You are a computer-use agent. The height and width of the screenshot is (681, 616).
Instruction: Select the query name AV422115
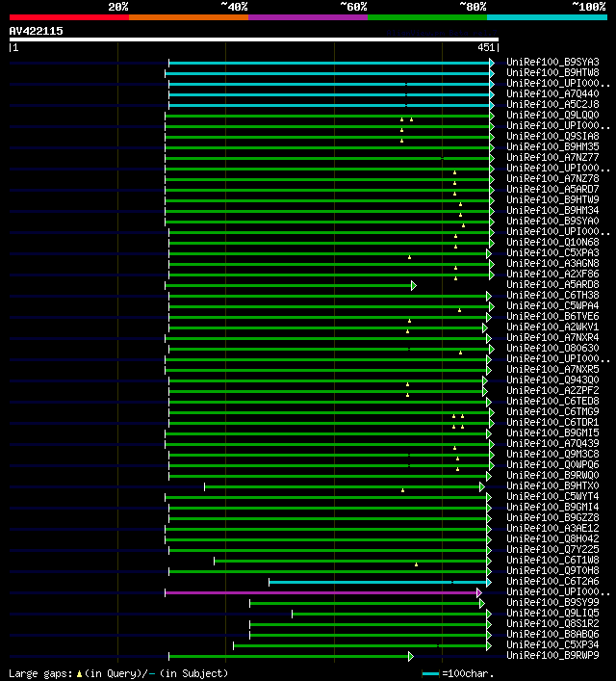point(36,31)
